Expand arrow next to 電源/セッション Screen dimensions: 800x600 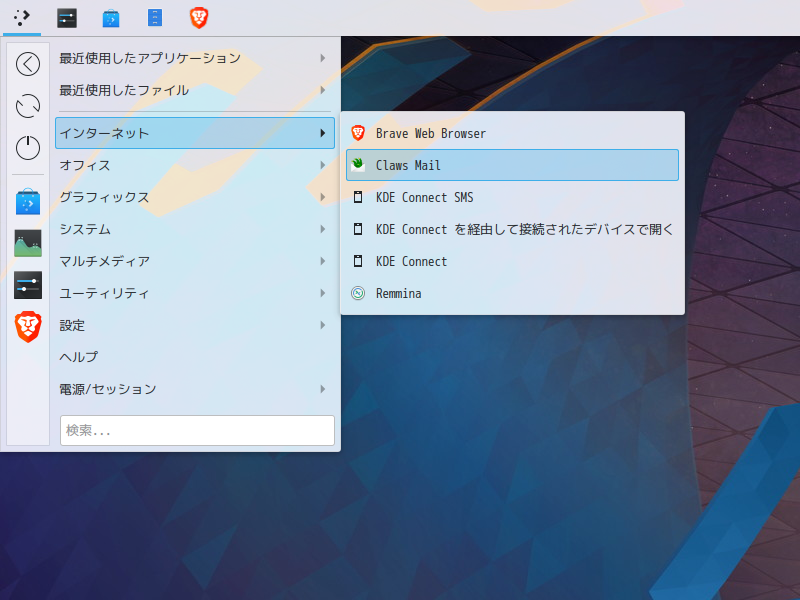(x=322, y=389)
